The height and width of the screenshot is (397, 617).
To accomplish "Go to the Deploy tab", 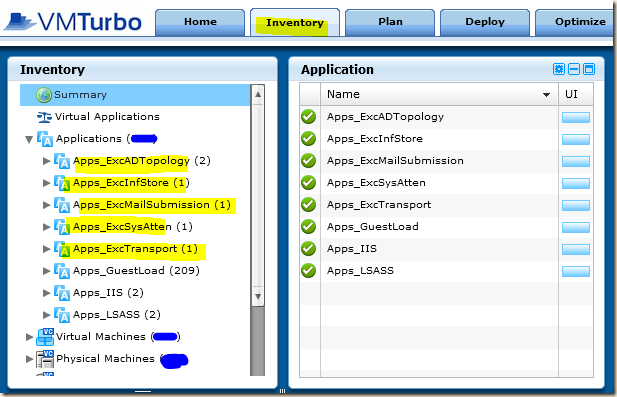I will click(485, 22).
